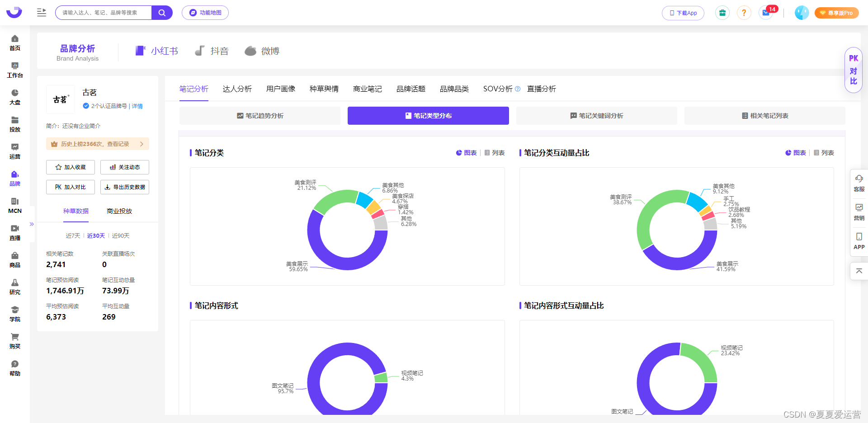Switch 笔记分类互动量占比 to 列表 view
Viewport: 868px width, 423px height.
tap(824, 153)
